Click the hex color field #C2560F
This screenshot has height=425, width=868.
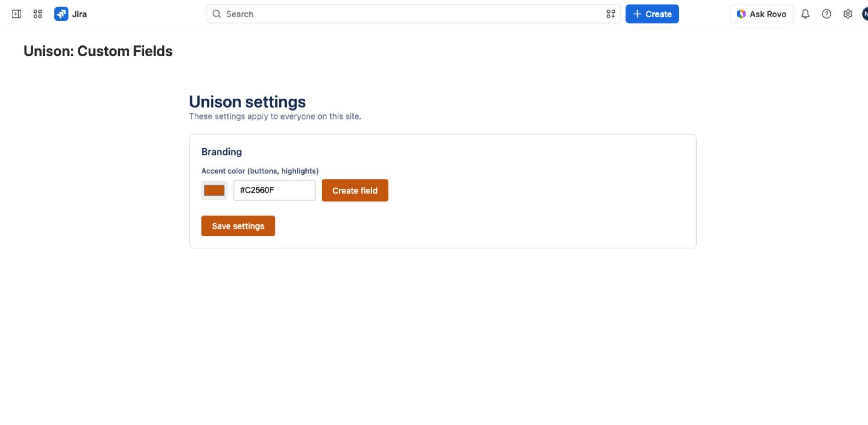275,190
